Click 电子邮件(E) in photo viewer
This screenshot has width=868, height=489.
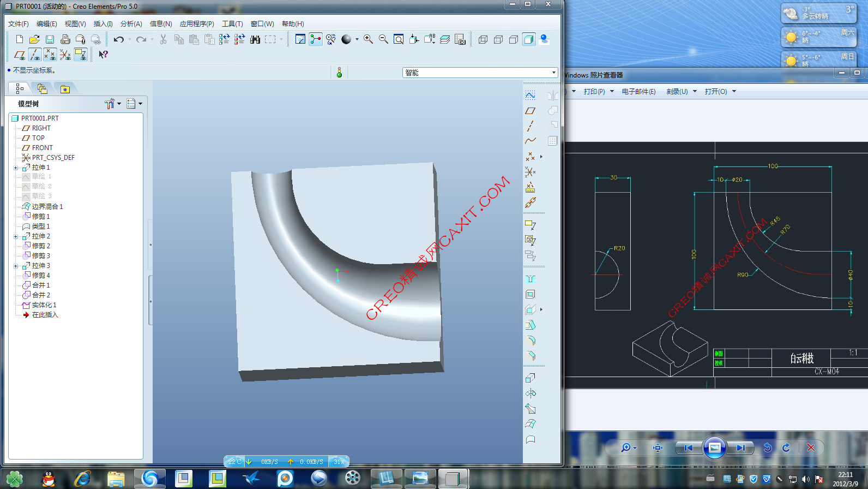tap(639, 91)
